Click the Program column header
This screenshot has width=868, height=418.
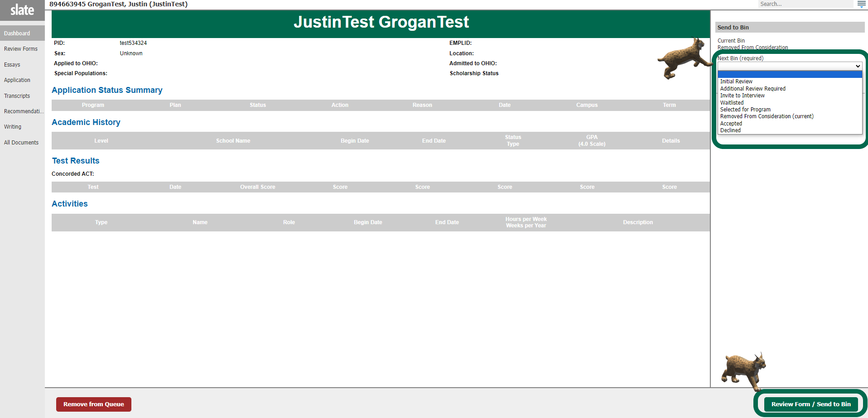click(x=93, y=105)
